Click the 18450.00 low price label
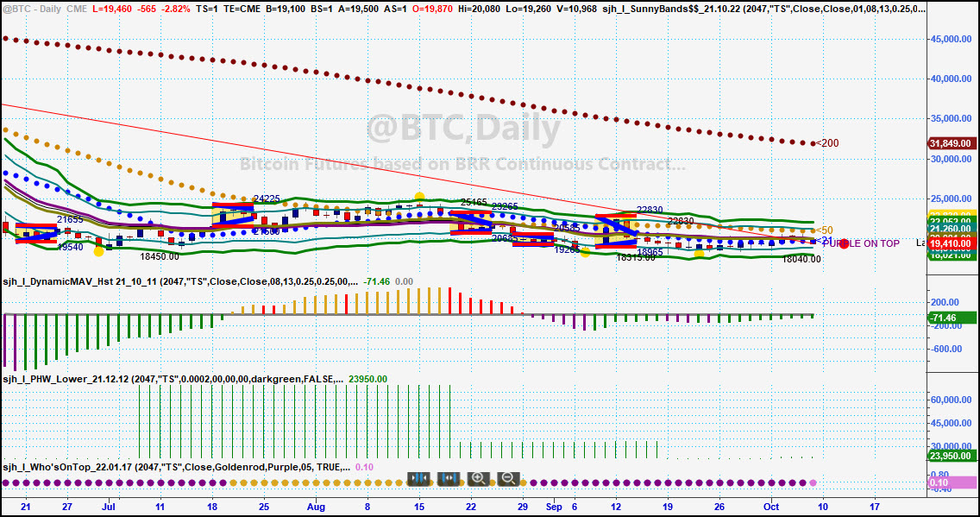The height and width of the screenshot is (517, 980). [160, 256]
